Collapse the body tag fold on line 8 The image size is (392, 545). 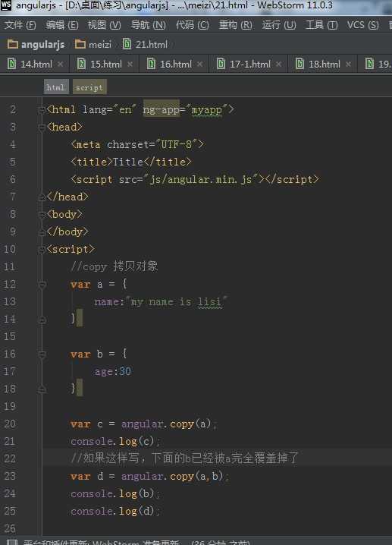pos(42,215)
